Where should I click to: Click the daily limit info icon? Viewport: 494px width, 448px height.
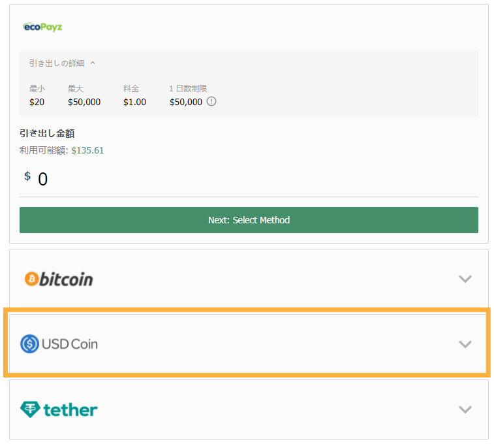pos(211,101)
